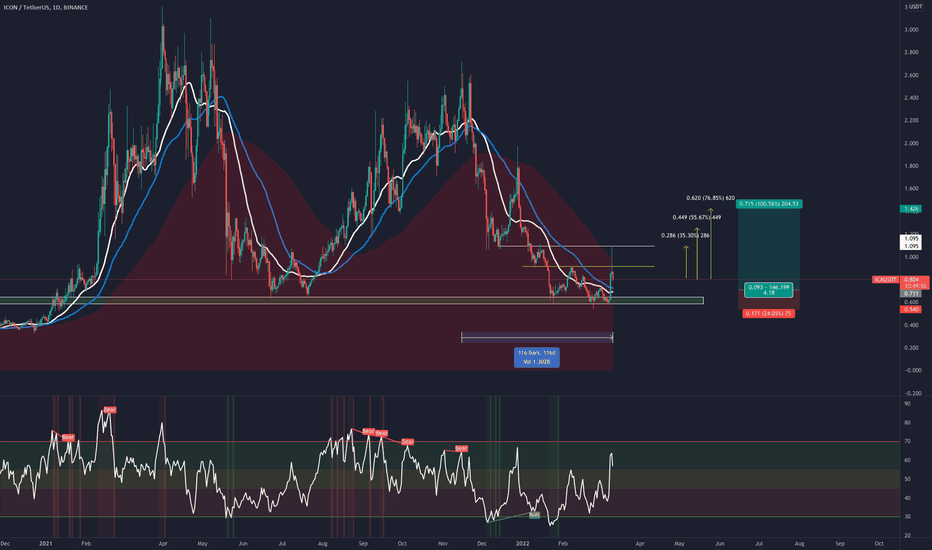This screenshot has height=550, width=932.
Task: Click the 2021 year label on time axis
Action: (x=46, y=543)
